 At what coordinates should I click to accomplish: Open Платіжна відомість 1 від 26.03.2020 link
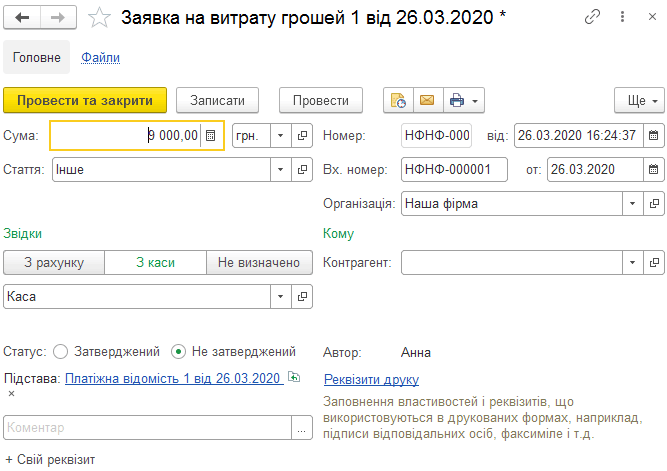tap(173, 378)
